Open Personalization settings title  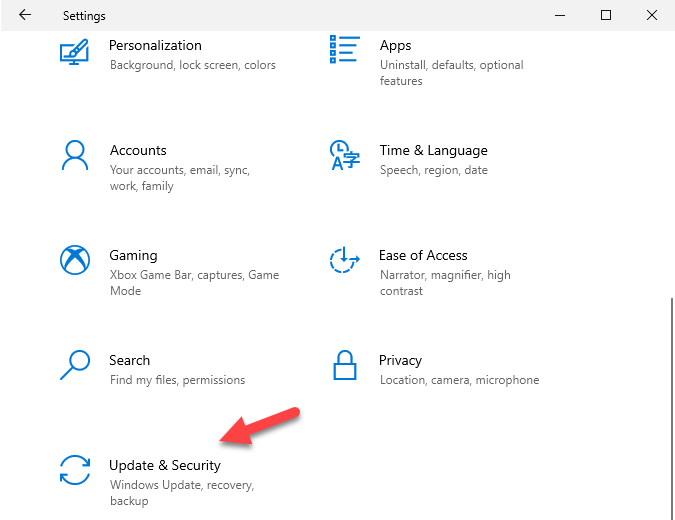155,45
